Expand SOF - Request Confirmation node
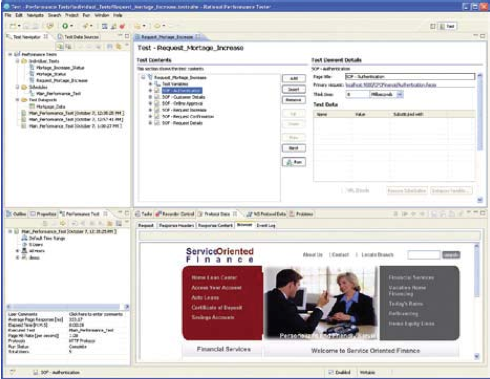Viewport: 490px width, 379px height. coord(150,116)
